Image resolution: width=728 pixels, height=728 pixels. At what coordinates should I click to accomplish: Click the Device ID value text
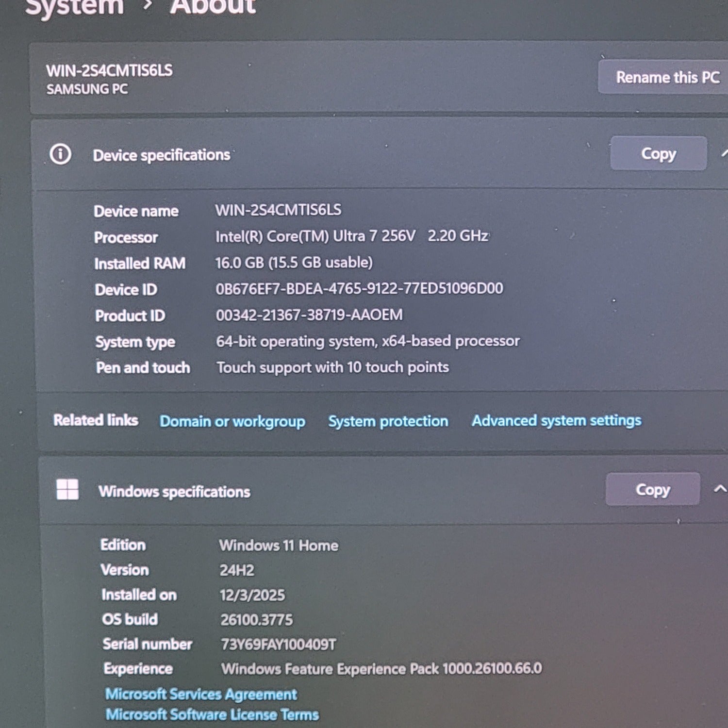[359, 289]
